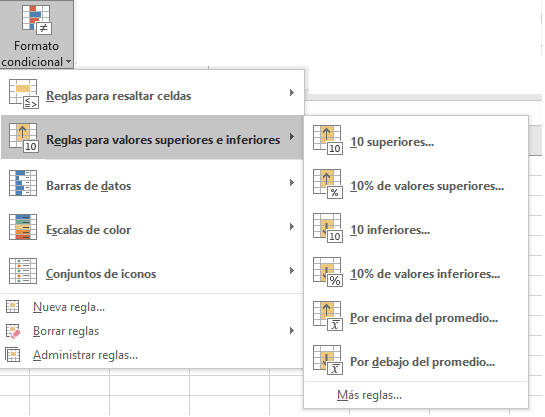Click the Reglas para resaltar celdas icon
The image size is (545, 417).
coord(24,94)
